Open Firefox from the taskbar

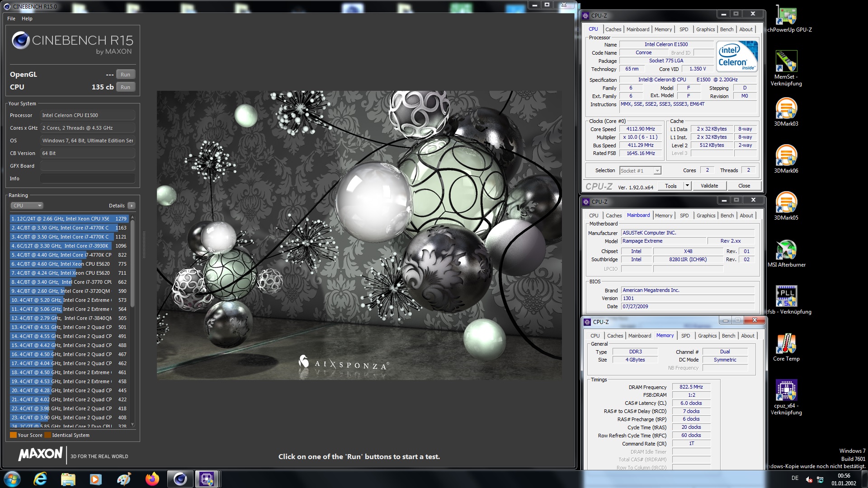(x=152, y=479)
